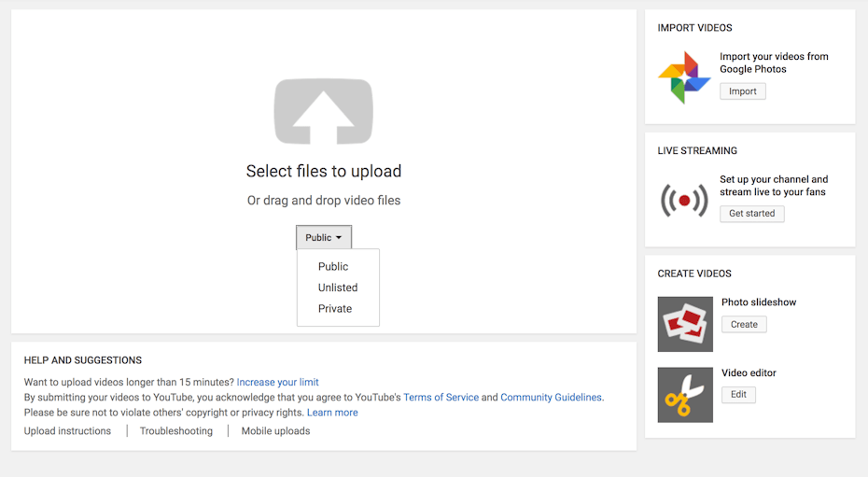Select Unlisted in the privacy menu
868x477 pixels.
click(338, 288)
